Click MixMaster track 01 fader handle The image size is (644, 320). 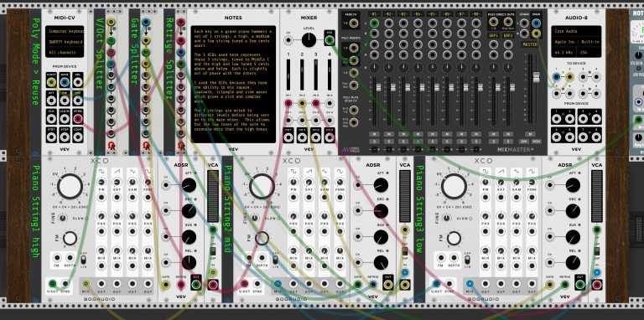pos(378,87)
